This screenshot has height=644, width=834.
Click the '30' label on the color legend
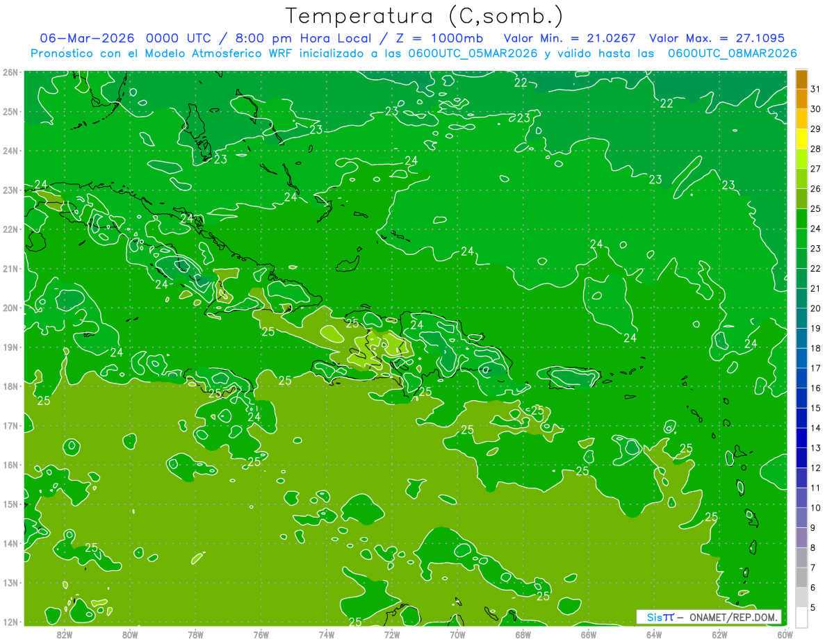tap(816, 109)
